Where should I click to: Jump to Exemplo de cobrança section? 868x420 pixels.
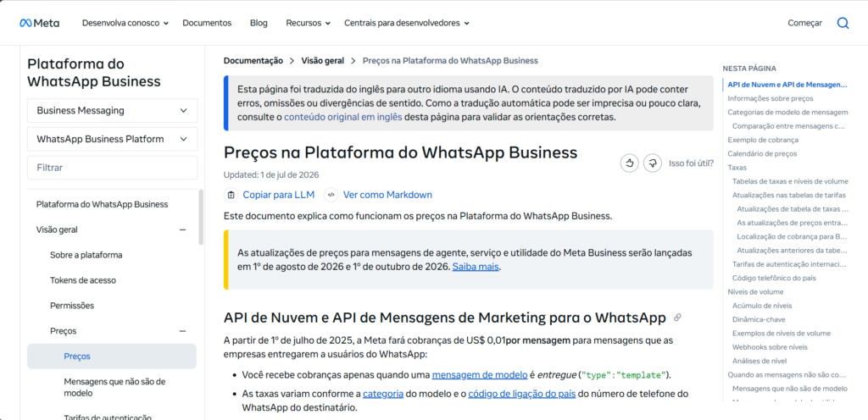[x=763, y=140]
